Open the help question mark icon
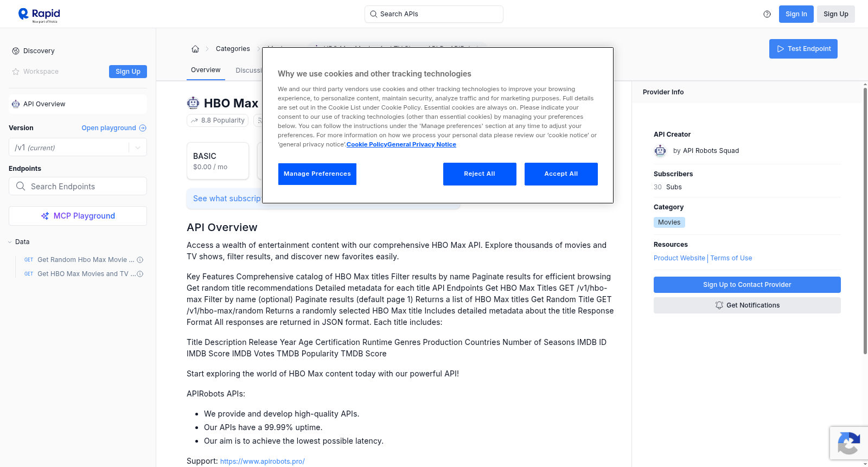This screenshot has height=467, width=868. click(x=767, y=14)
